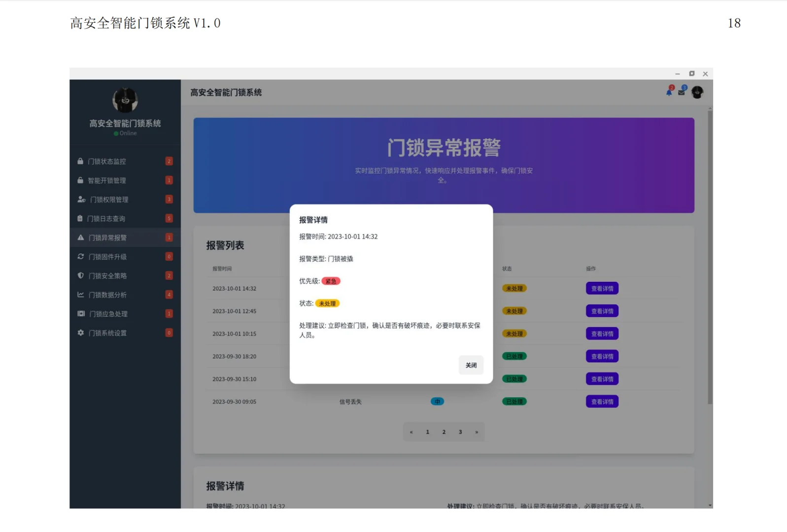
Task: Click 已处理 status badge in 18:20 row
Action: tap(514, 357)
